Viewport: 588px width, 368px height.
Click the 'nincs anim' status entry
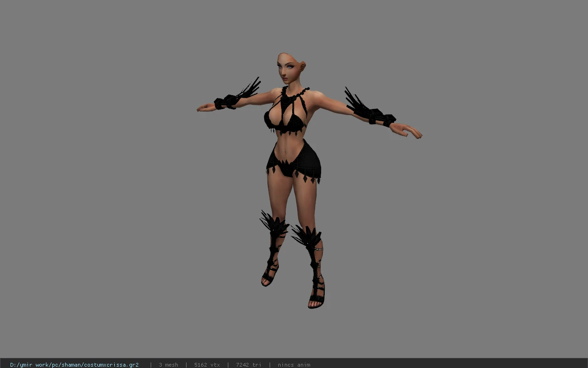pyautogui.click(x=294, y=365)
